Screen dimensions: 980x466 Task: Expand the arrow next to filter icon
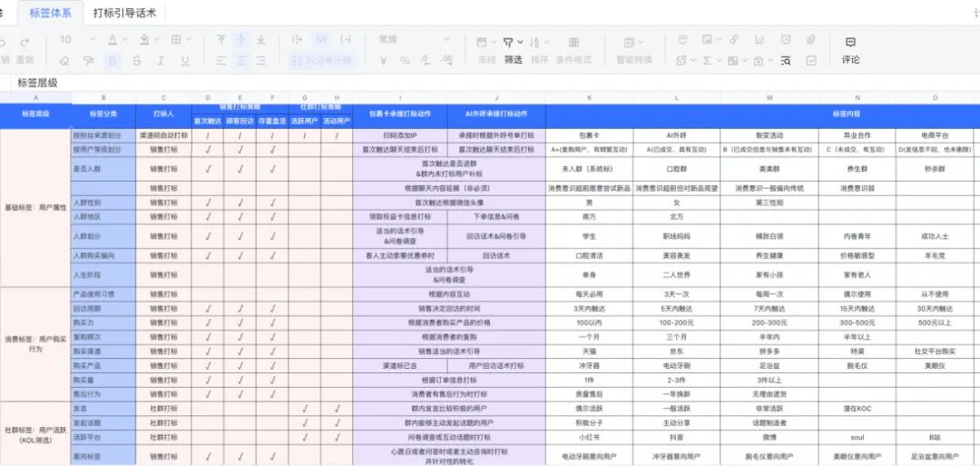520,43
